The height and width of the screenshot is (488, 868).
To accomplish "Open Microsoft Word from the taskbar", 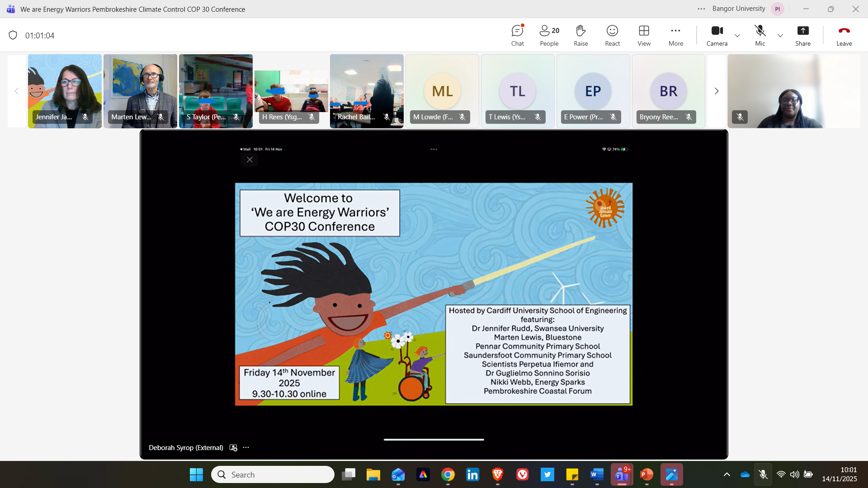I will pos(597,475).
